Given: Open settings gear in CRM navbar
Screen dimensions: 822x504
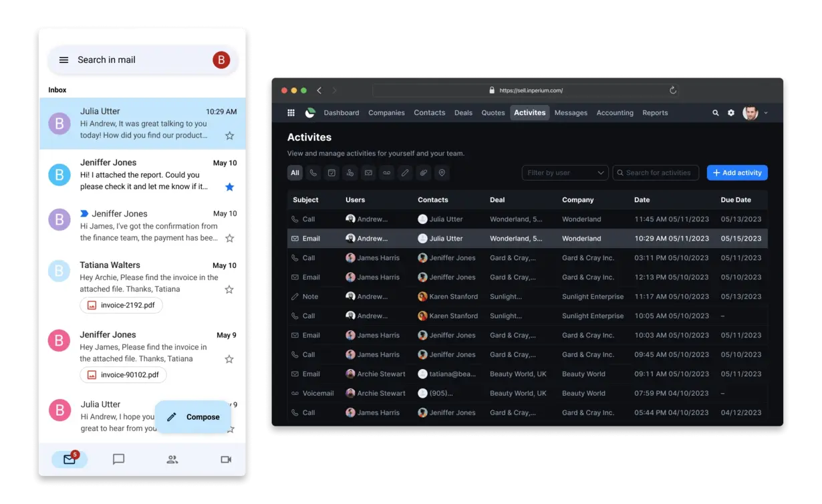Looking at the screenshot, I should pos(731,113).
